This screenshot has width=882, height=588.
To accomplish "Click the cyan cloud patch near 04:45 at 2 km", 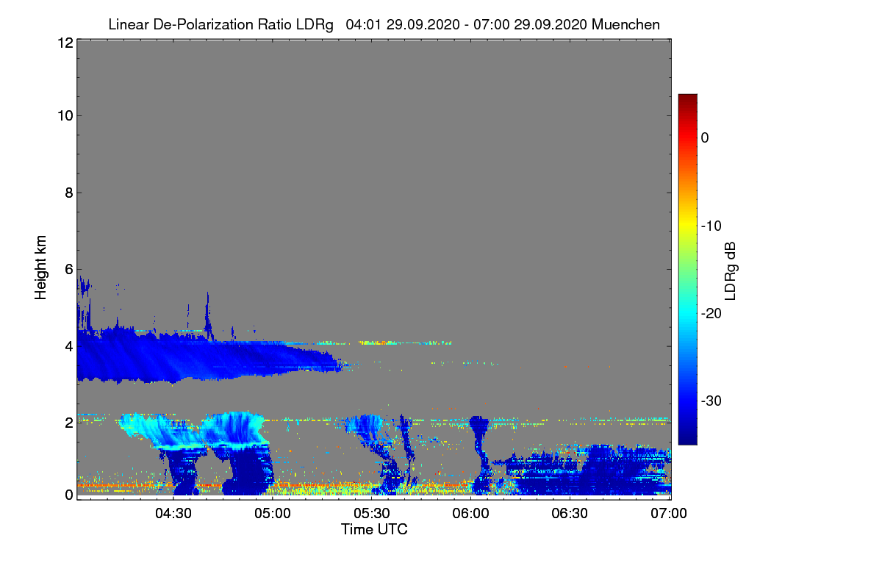I will [x=234, y=431].
